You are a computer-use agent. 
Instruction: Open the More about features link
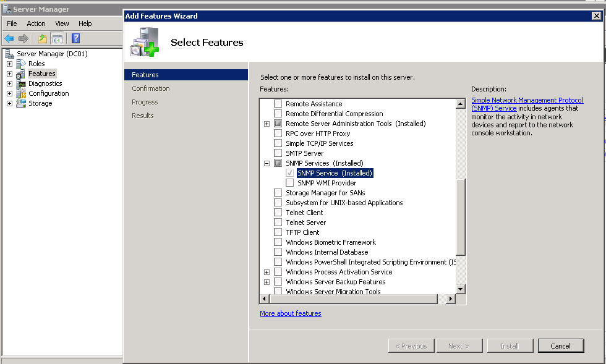291,313
